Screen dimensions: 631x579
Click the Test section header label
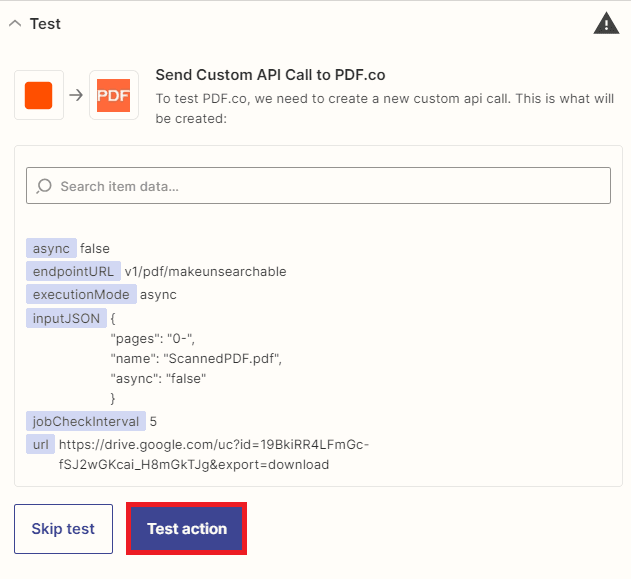tap(45, 24)
